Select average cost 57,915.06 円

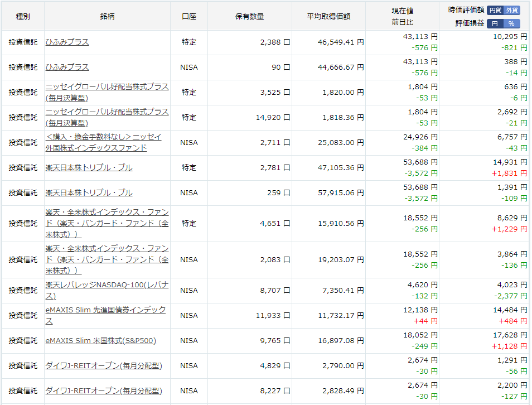(341, 193)
